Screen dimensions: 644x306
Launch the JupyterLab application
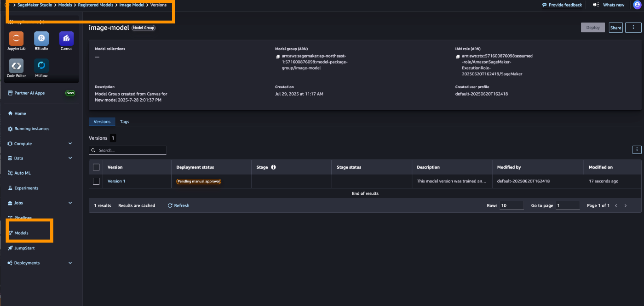pyautogui.click(x=17, y=39)
